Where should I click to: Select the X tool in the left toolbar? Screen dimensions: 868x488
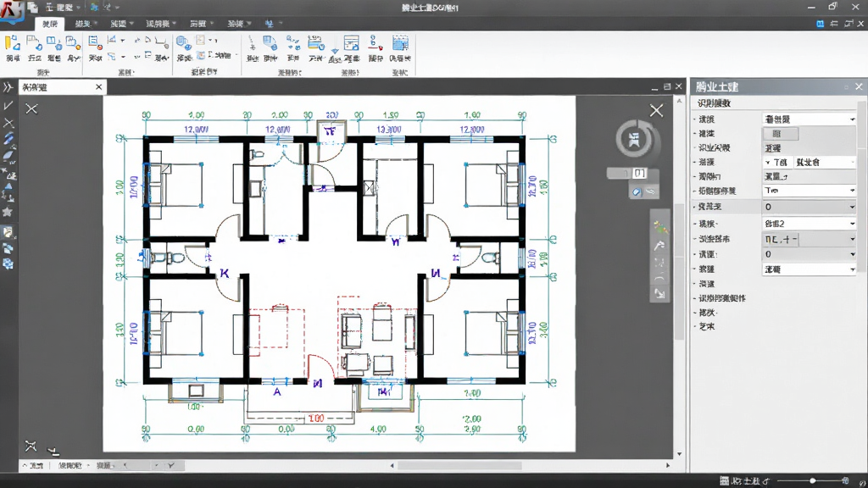point(8,123)
